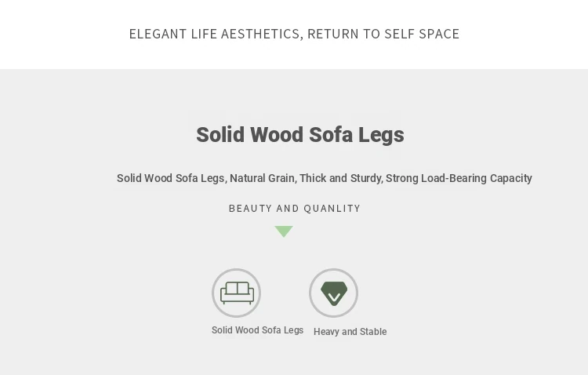The height and width of the screenshot is (375, 588).
Task: Click the top banner slogan text
Action: [x=294, y=34]
